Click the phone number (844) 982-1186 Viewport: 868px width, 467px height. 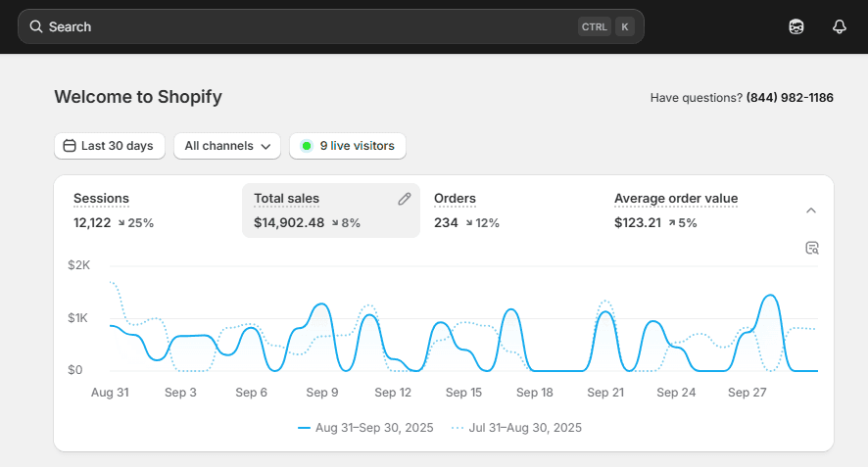pos(790,98)
